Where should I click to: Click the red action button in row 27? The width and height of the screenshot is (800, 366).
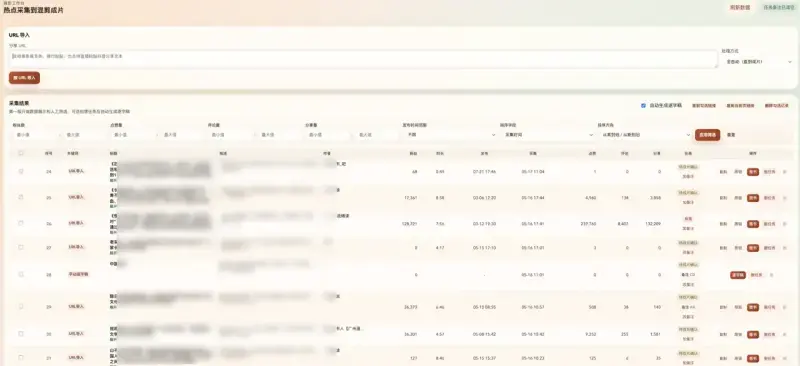click(753, 248)
